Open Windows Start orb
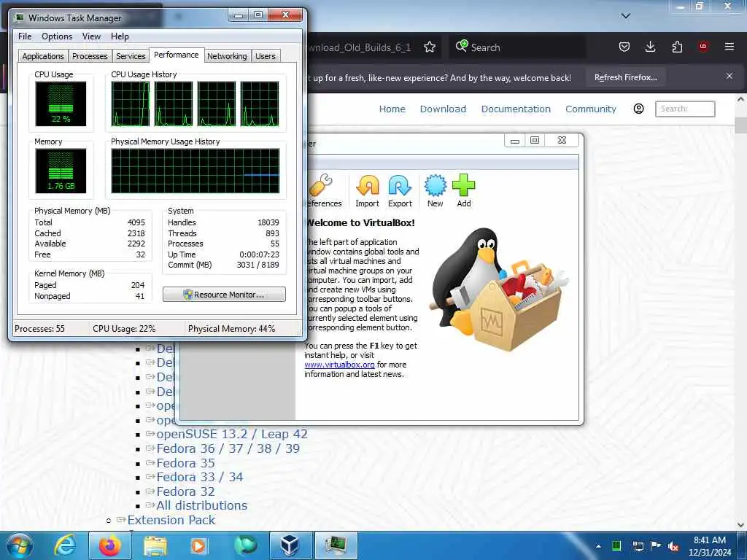This screenshot has height=560, width=747. pos(20,545)
